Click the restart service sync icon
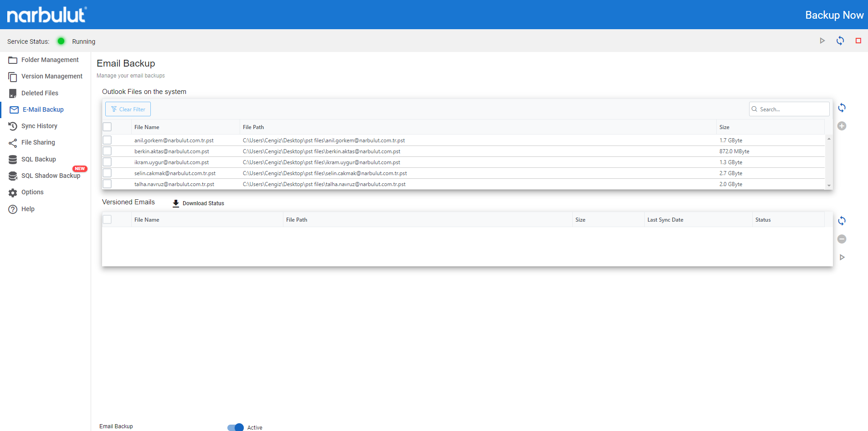Viewport: 868px width, 431px height. [x=840, y=41]
